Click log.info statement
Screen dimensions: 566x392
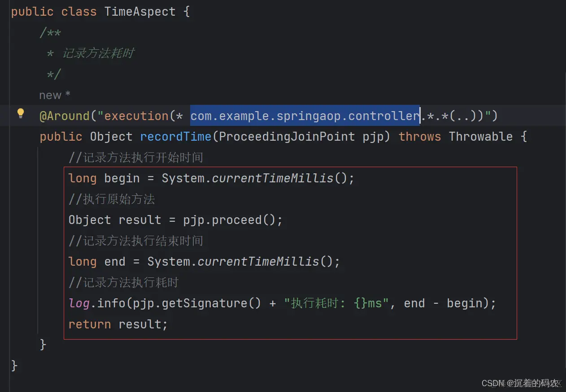click(x=282, y=303)
